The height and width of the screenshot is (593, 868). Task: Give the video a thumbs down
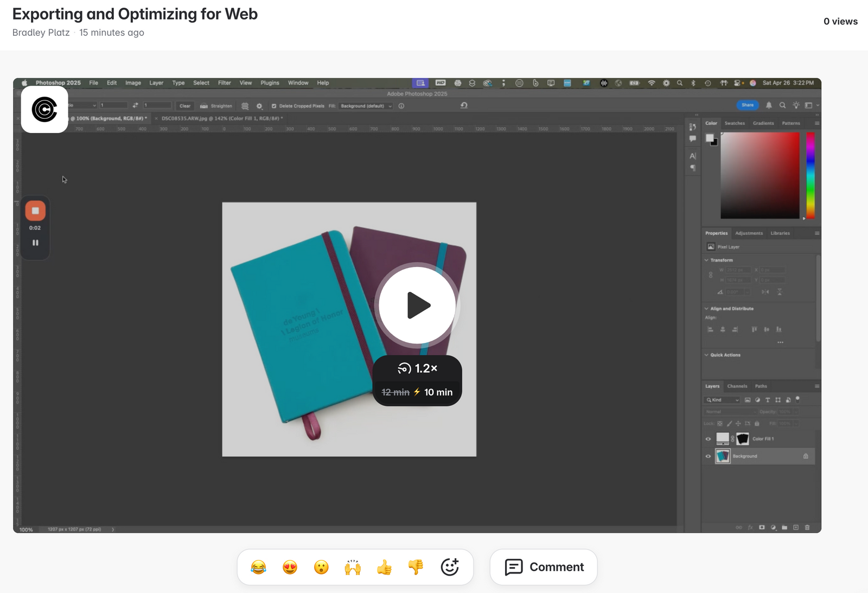pos(416,568)
